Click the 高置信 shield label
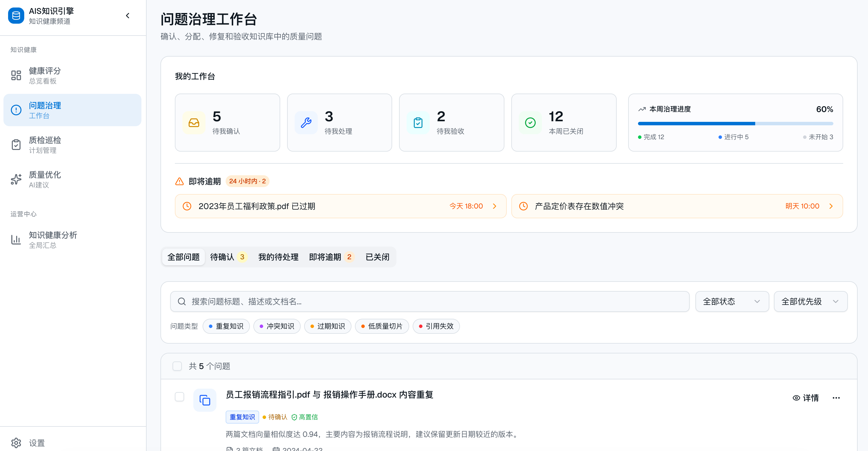Viewport: 868px width, 451px height. tap(305, 417)
